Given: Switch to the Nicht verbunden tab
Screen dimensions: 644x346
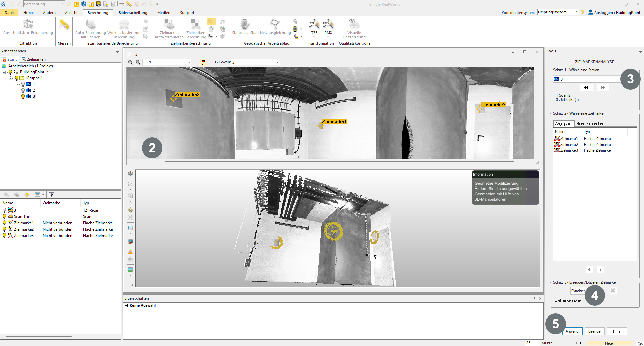Looking at the screenshot, I should 589,124.
